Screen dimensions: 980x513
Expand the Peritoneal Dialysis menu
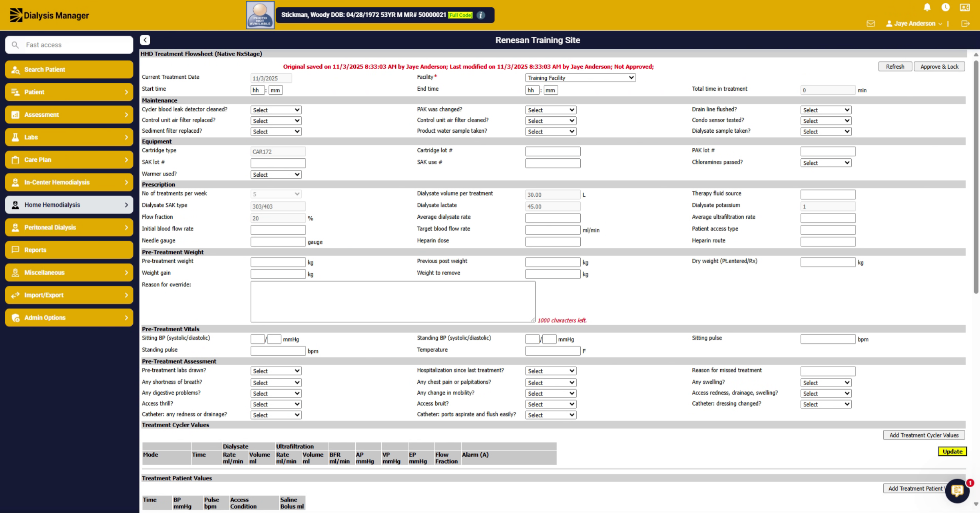pos(69,227)
